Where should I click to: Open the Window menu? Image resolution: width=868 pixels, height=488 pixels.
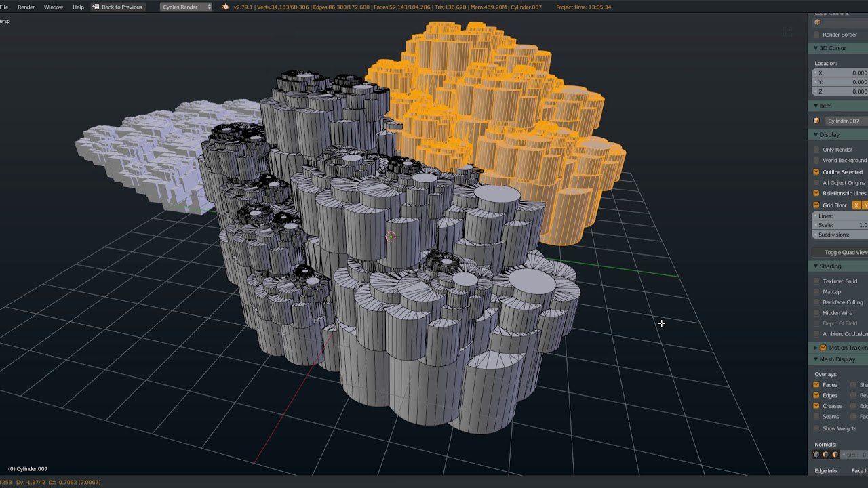[x=54, y=7]
